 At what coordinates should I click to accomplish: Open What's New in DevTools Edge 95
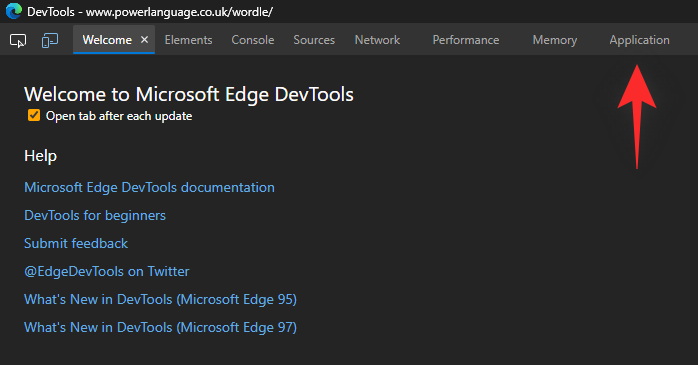[x=160, y=299]
